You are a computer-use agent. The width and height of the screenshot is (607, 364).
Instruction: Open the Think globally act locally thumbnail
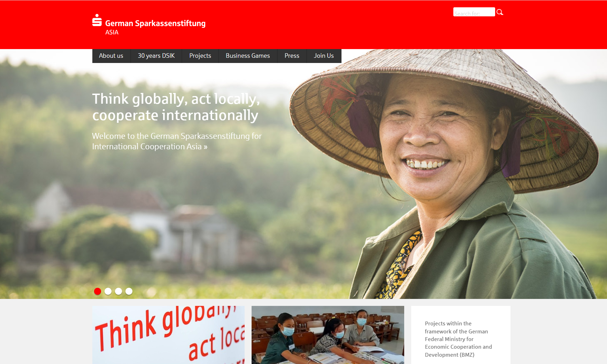click(x=168, y=335)
